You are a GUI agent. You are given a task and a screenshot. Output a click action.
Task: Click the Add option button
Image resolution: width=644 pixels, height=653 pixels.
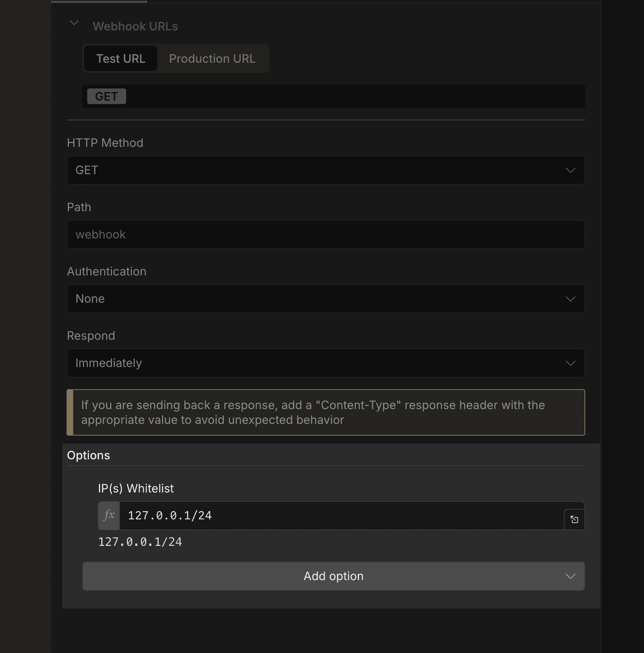333,576
